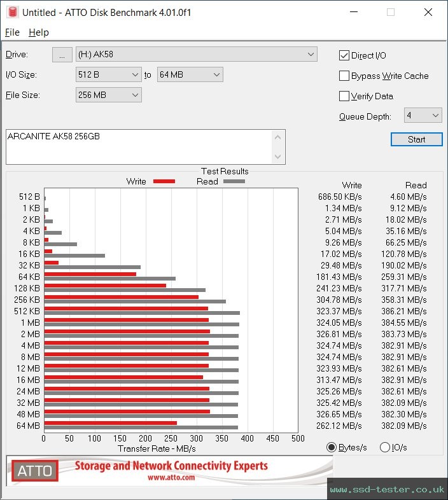Open the Help menu

point(39,32)
